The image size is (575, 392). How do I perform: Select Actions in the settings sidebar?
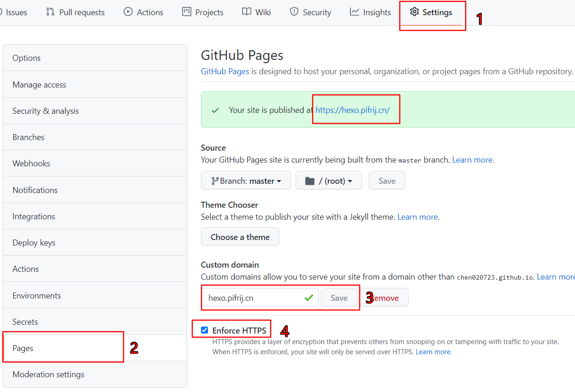95,269
